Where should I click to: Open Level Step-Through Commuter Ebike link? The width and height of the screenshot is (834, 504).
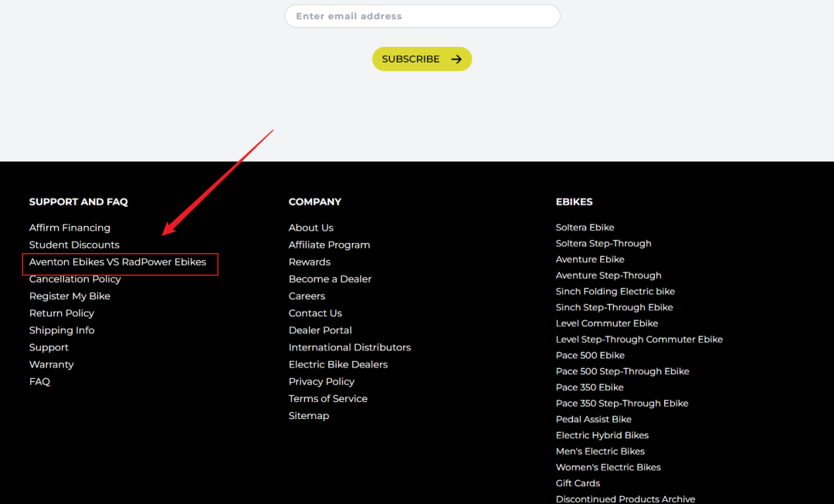coord(639,339)
